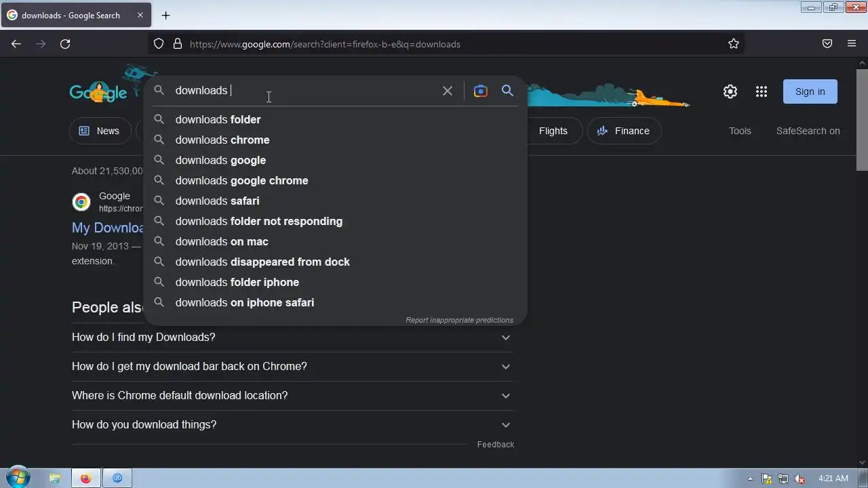Click inside the Google search text field
Image resolution: width=868 pixels, height=488 pixels.
305,91
